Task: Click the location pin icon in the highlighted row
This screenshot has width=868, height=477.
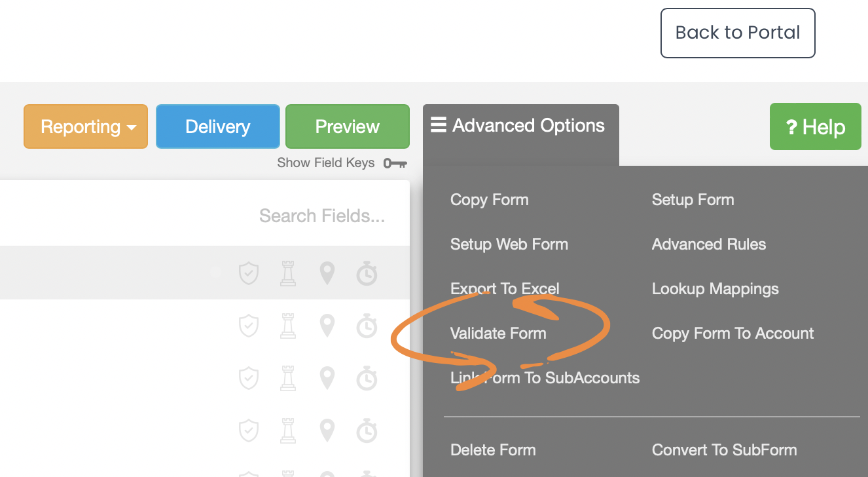Action: tap(327, 273)
